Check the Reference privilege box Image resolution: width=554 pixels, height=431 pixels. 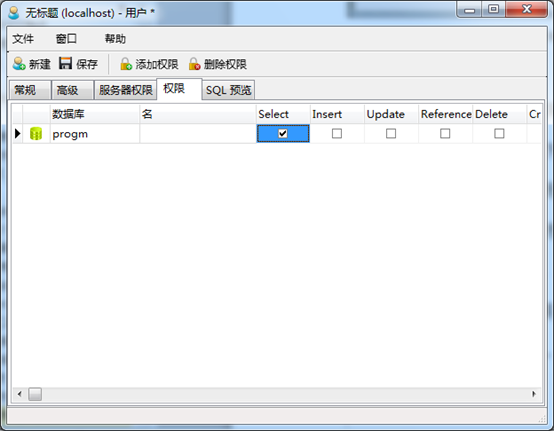tap(445, 134)
